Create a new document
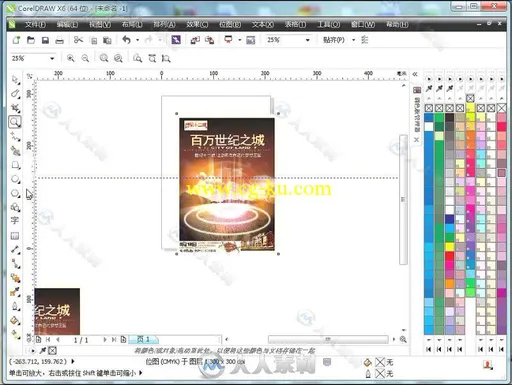The height and width of the screenshot is (385, 512). tap(16, 40)
